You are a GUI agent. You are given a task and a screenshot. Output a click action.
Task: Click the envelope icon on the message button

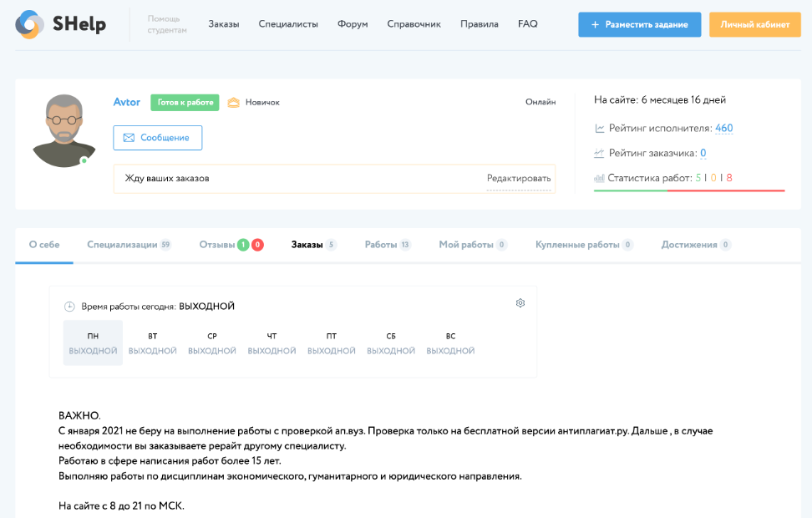coord(129,138)
